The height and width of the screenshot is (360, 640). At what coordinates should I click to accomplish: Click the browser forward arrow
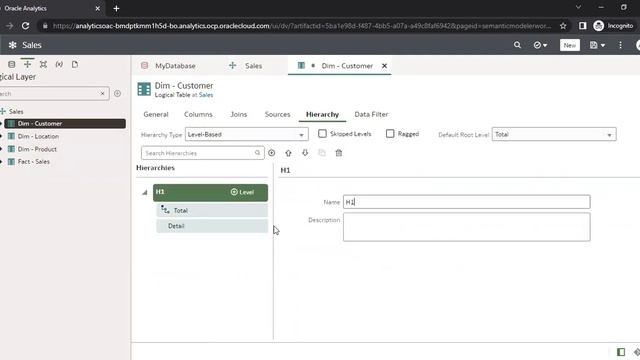tap(9, 26)
